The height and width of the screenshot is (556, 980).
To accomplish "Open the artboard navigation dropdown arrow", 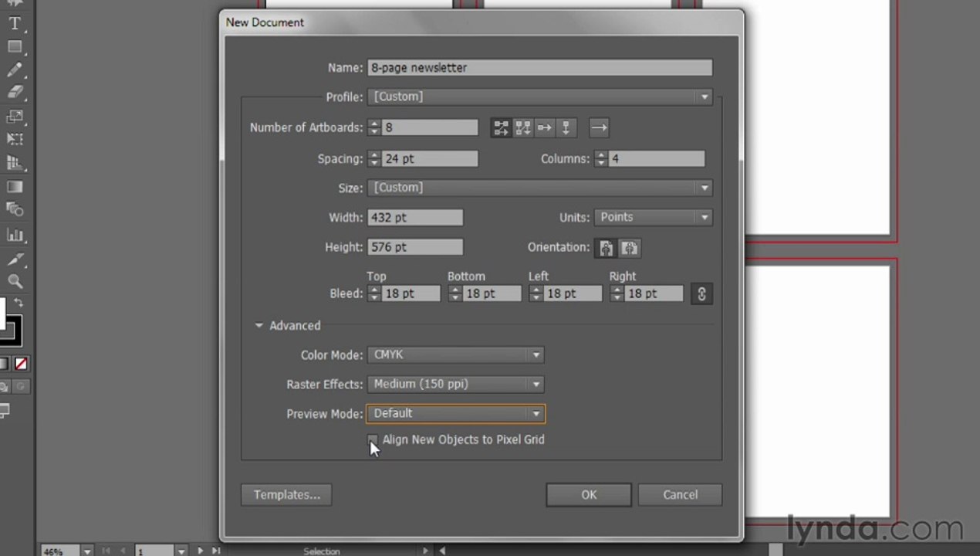I will [x=181, y=551].
